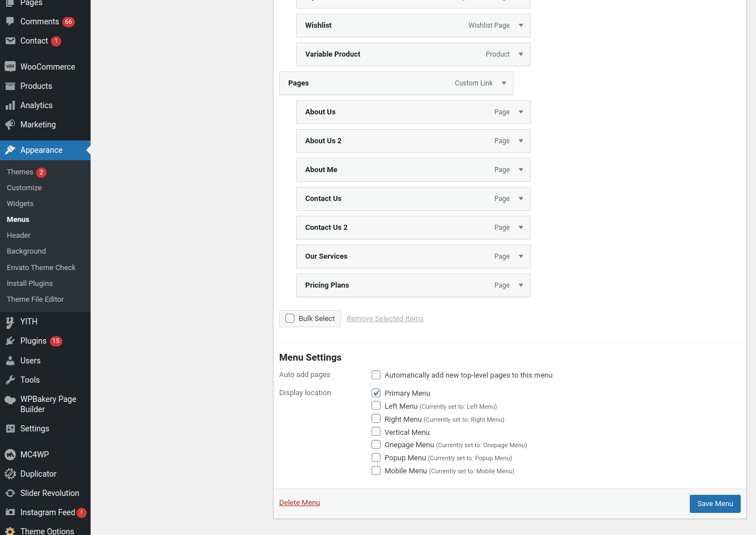Click the Plugins plug icon
The height and width of the screenshot is (535, 756).
pyautogui.click(x=10, y=341)
